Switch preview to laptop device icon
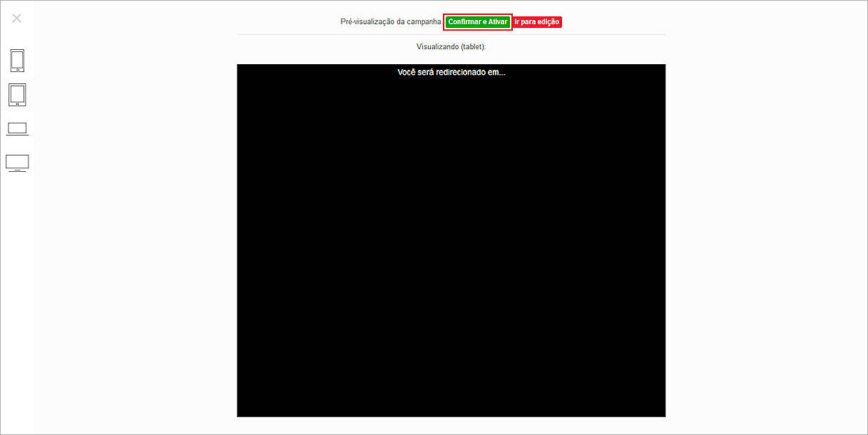 17,129
